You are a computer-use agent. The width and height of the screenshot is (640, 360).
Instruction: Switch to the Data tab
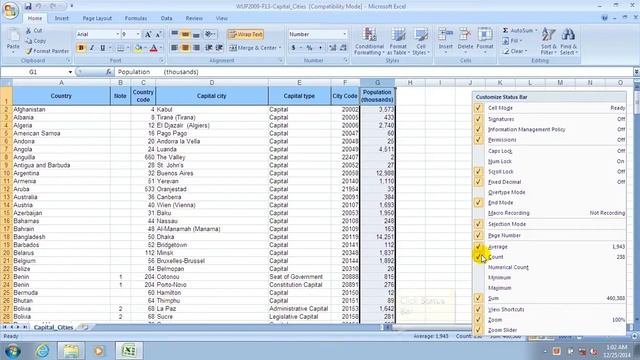167,18
